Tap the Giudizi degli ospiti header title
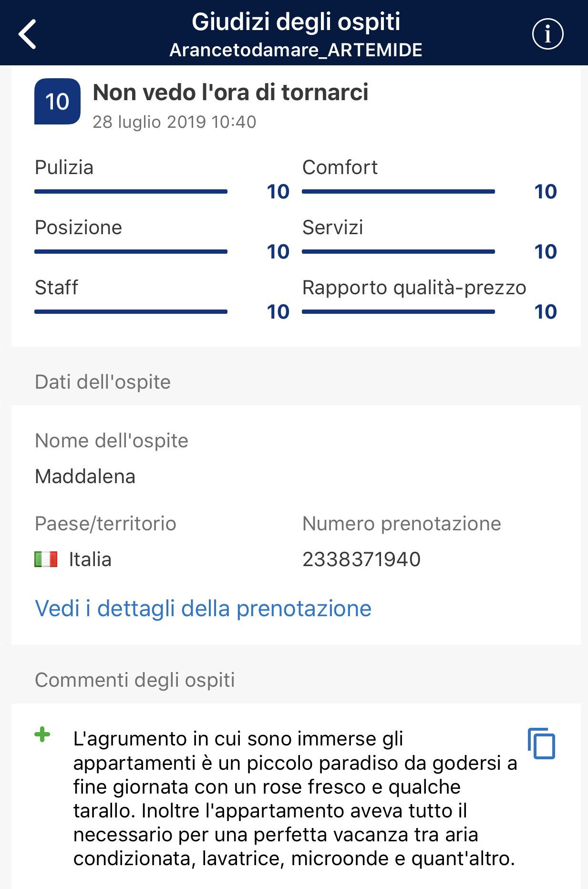Screen dimensions: 588x889 click(x=296, y=22)
